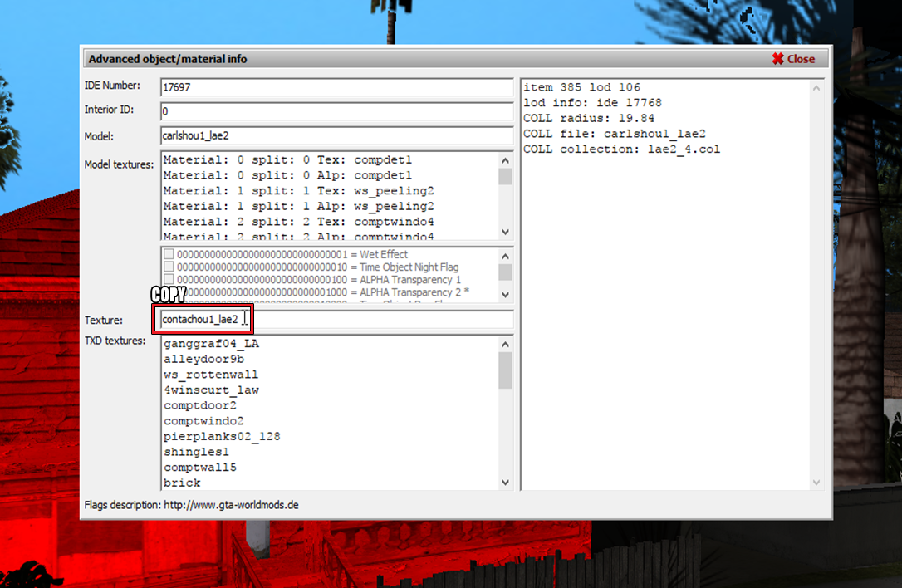
Task: Select 4winscurt_law texture entry
Action: [x=211, y=390]
